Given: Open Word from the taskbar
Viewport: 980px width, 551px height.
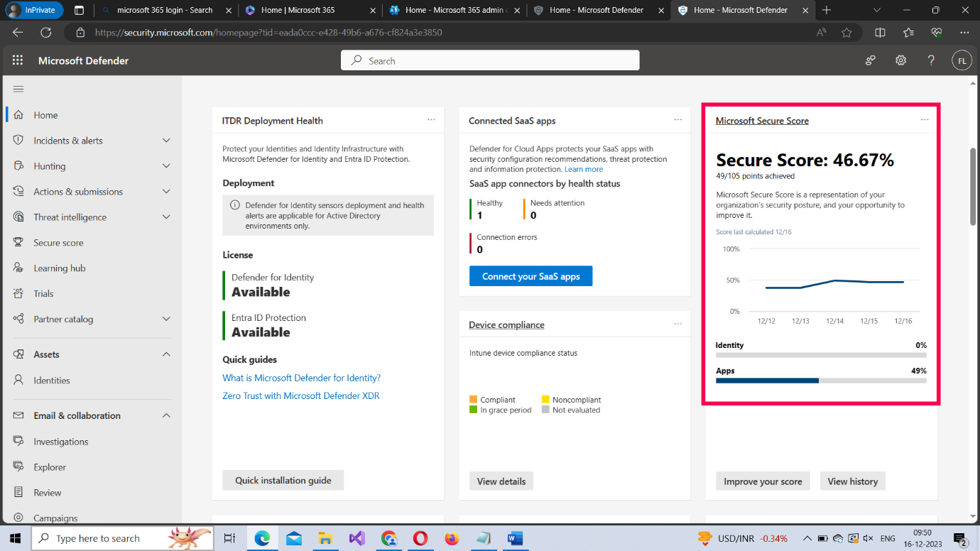Looking at the screenshot, I should tap(515, 538).
